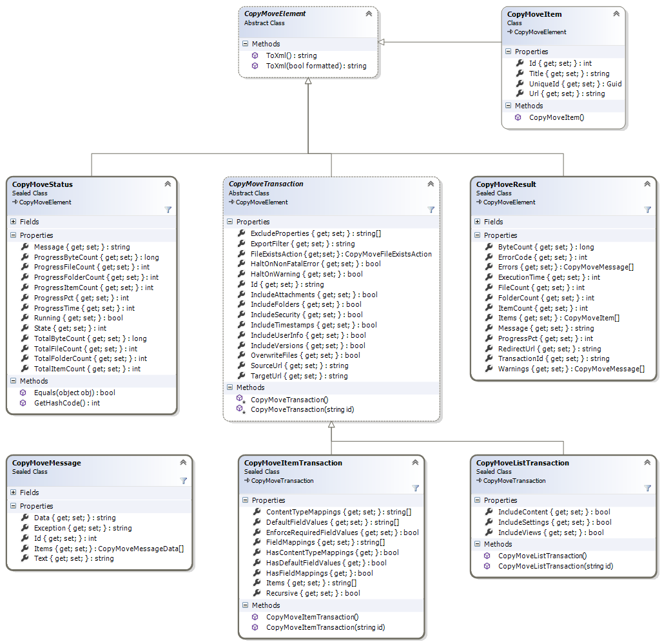Screen dimensions: 662x644
Task: Collapse the CopyMoveItem class using its chevron
Action: click(x=616, y=14)
